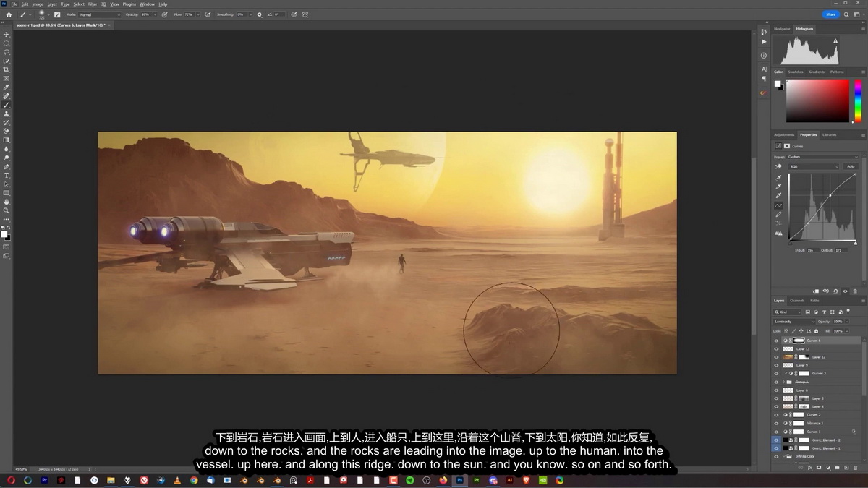Select the edit points curve tool
The image size is (868, 488).
point(779,205)
